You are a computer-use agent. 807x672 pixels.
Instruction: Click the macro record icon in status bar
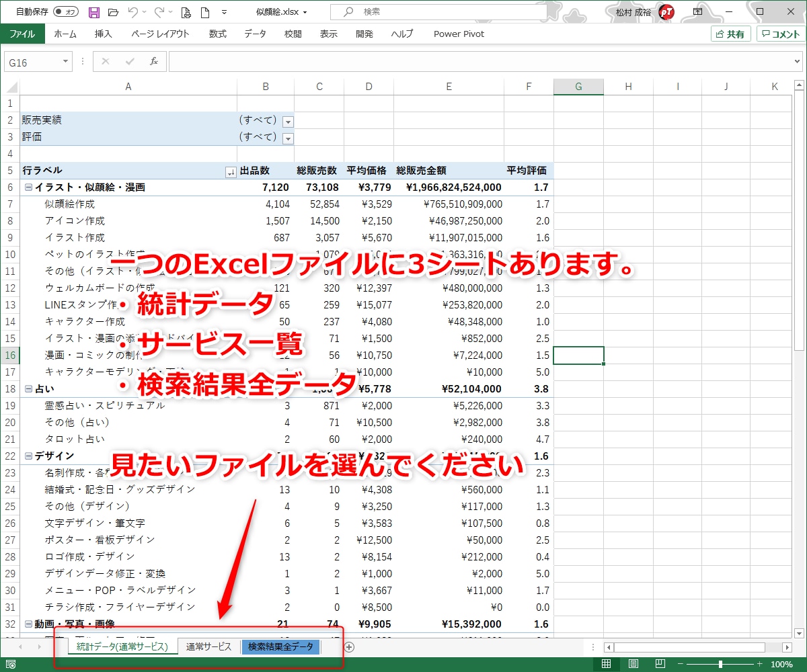pos(11,665)
